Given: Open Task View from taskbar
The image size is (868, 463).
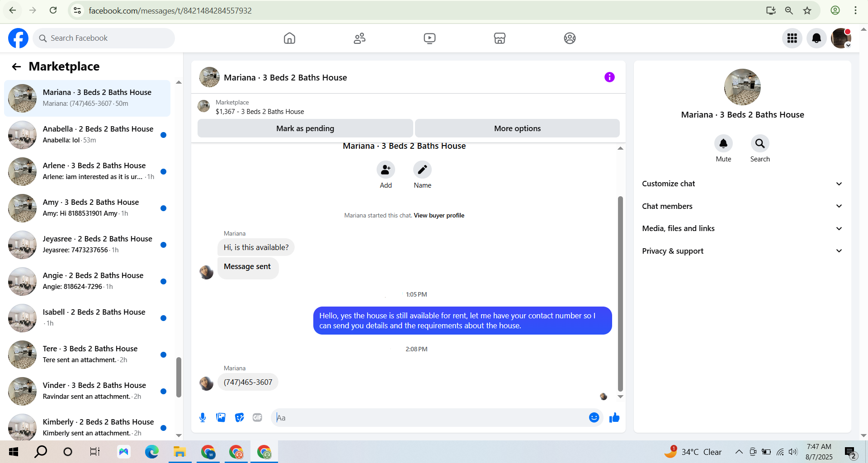Looking at the screenshot, I should tap(95, 452).
